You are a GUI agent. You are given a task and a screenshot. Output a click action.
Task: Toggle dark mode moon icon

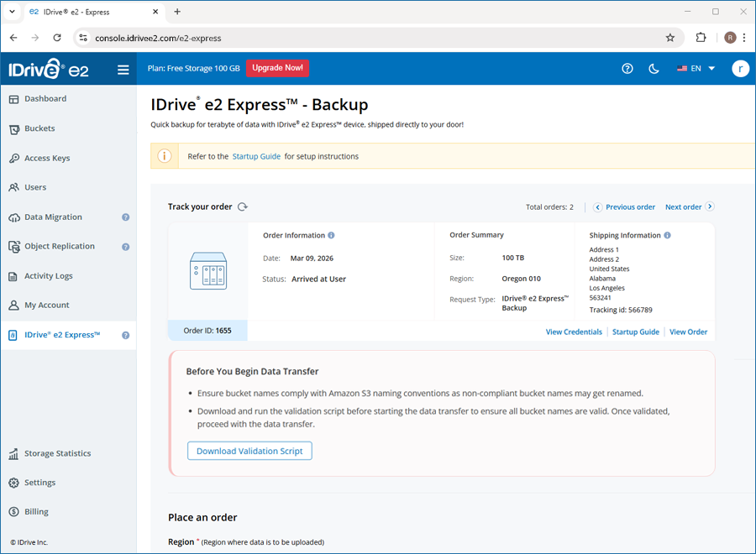654,68
